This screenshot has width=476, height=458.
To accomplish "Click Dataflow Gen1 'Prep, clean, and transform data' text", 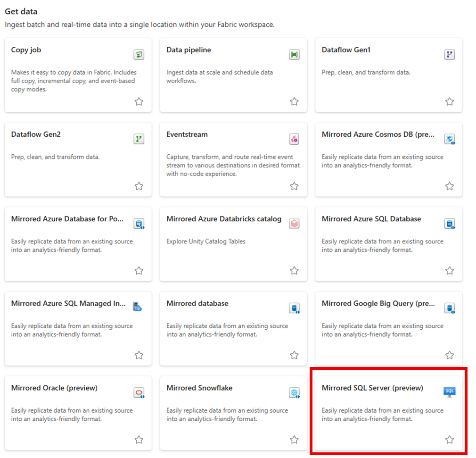I will pos(366,72).
